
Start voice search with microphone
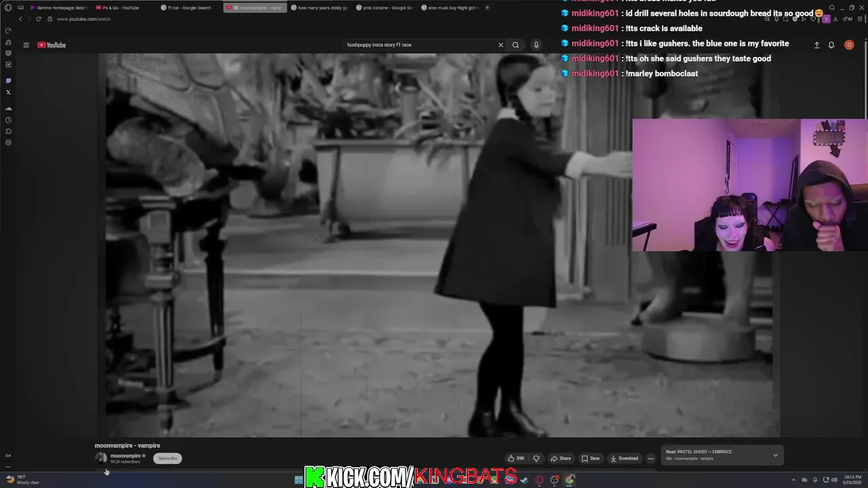(x=536, y=45)
